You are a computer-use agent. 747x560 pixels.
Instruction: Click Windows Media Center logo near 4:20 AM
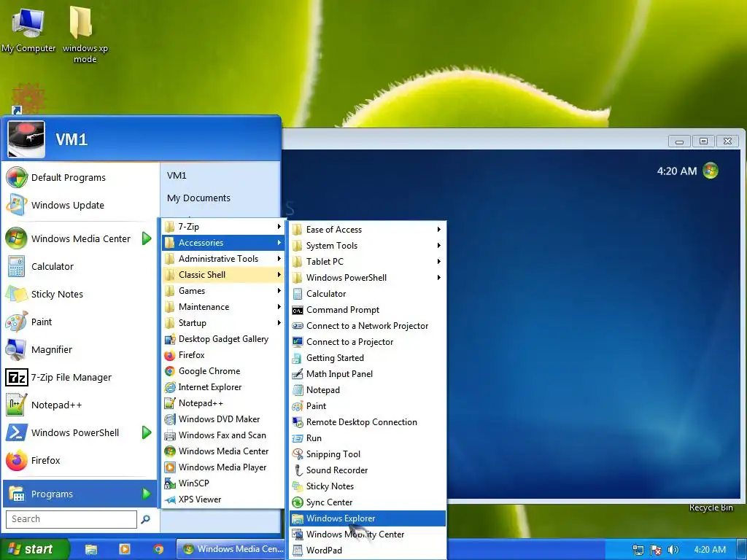tap(711, 171)
